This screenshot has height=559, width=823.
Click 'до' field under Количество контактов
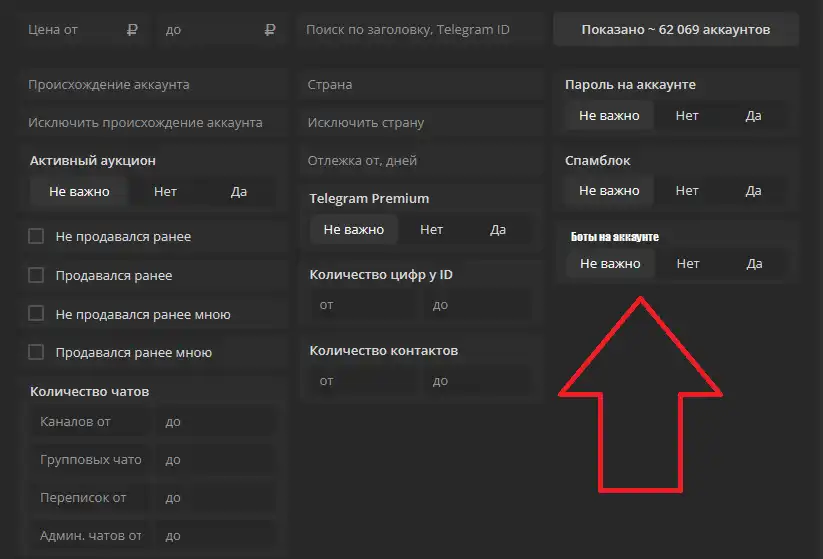click(478, 381)
